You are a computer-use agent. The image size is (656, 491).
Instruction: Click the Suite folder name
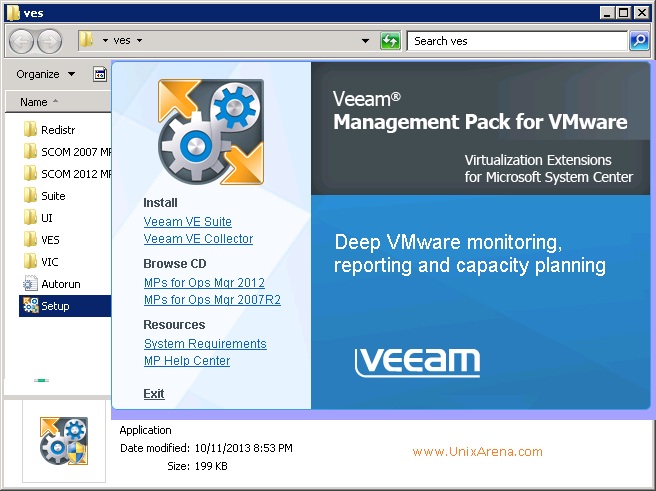pos(53,196)
